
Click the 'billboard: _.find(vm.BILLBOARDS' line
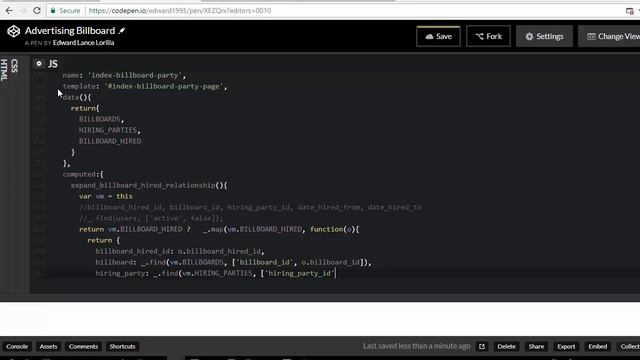pos(233,262)
